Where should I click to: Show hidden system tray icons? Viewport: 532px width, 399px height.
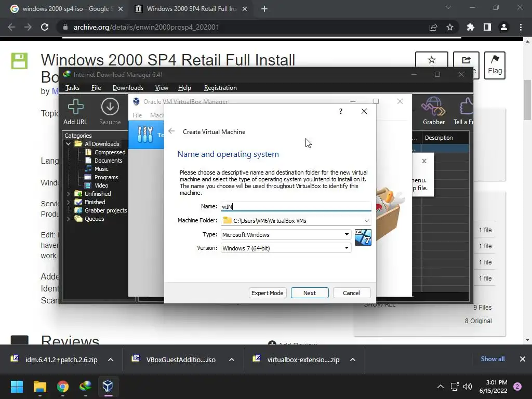tap(441, 387)
